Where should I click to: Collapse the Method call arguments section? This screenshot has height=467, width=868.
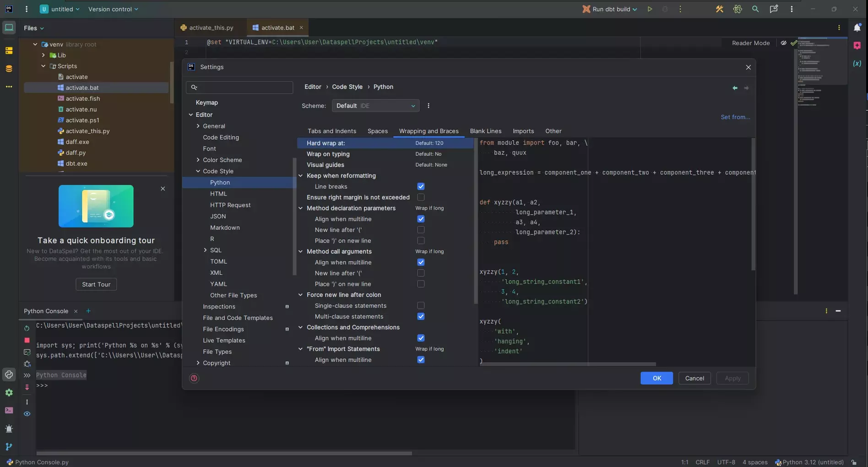(301, 251)
